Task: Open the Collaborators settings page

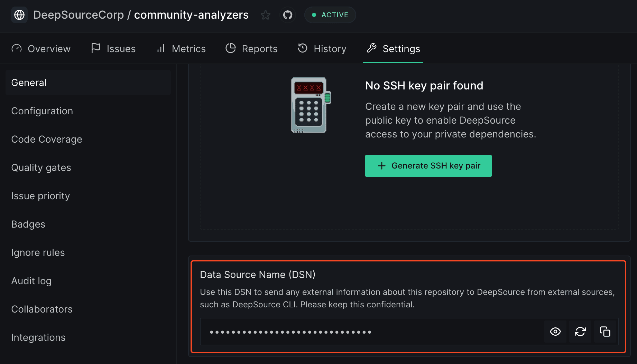Action: point(42,309)
